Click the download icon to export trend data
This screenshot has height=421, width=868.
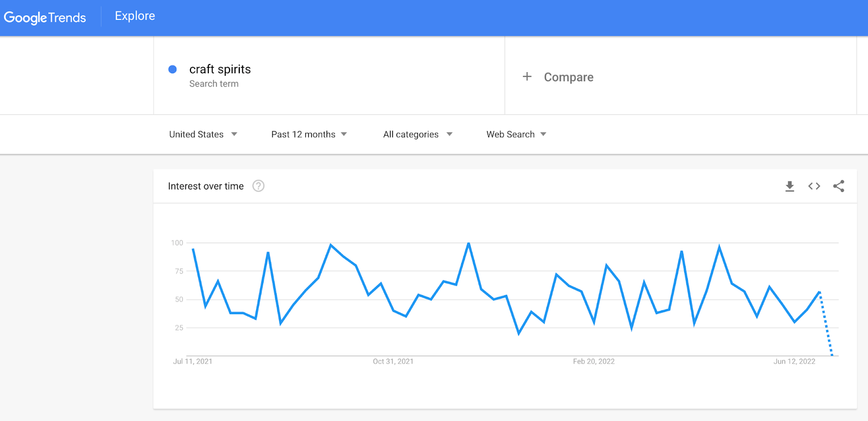pos(790,186)
